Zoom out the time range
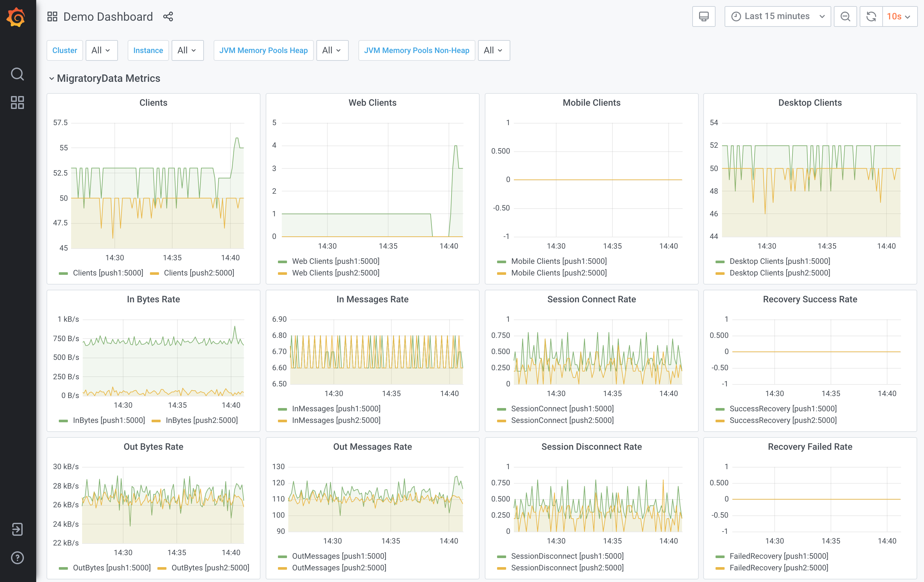Screen dimensions: 924x582 (845, 16)
